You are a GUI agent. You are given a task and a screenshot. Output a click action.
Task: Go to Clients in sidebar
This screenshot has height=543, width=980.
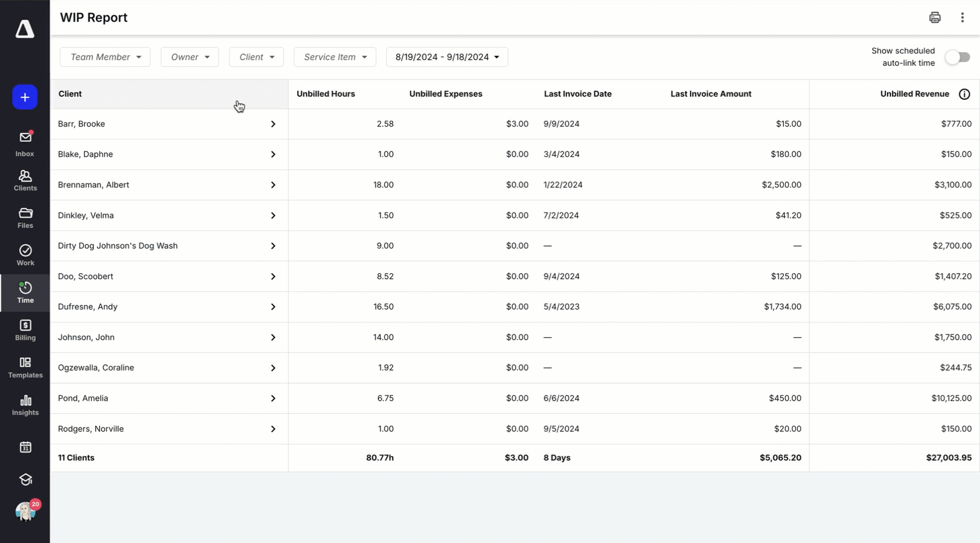pyautogui.click(x=25, y=180)
